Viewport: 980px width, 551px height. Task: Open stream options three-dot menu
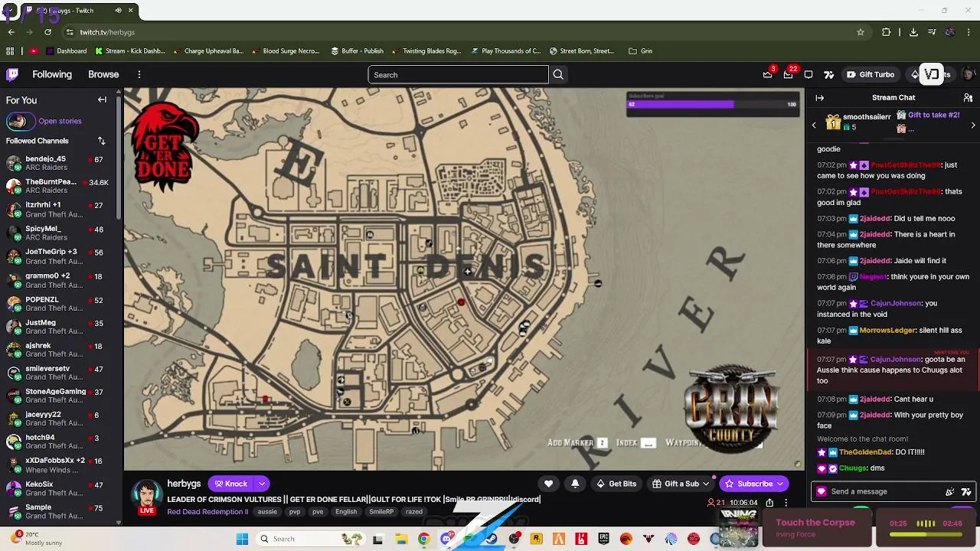[x=786, y=503]
